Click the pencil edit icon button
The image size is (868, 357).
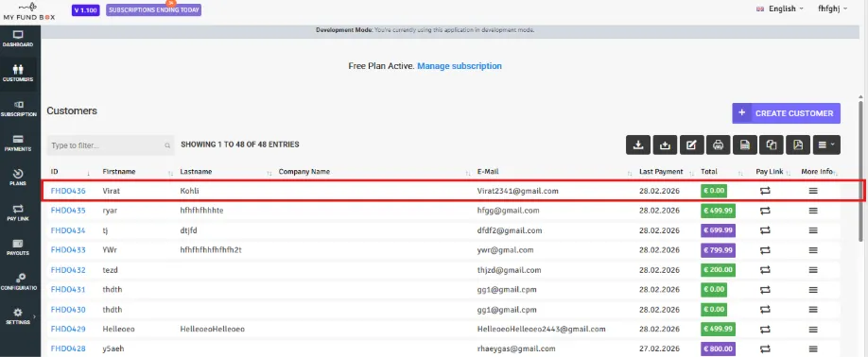[x=691, y=144]
